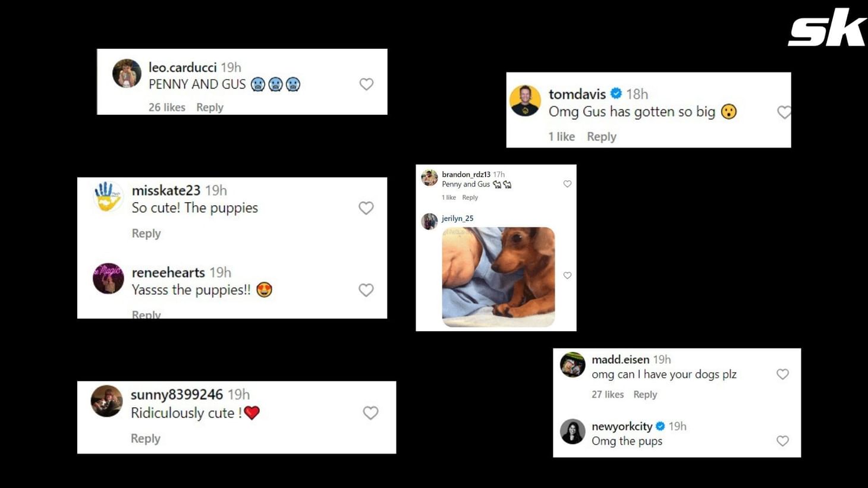This screenshot has width=868, height=488.
Task: Open leo.carducci's profile picture
Action: pyautogui.click(x=127, y=74)
